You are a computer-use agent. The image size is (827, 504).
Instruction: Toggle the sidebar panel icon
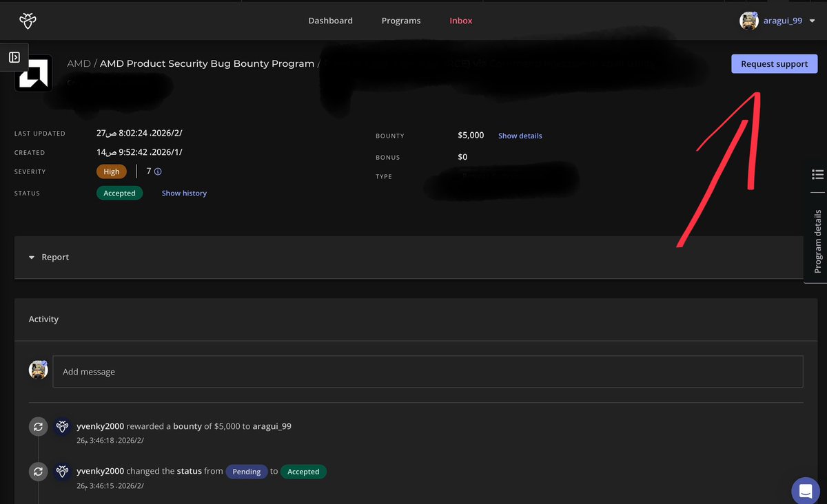(x=14, y=57)
